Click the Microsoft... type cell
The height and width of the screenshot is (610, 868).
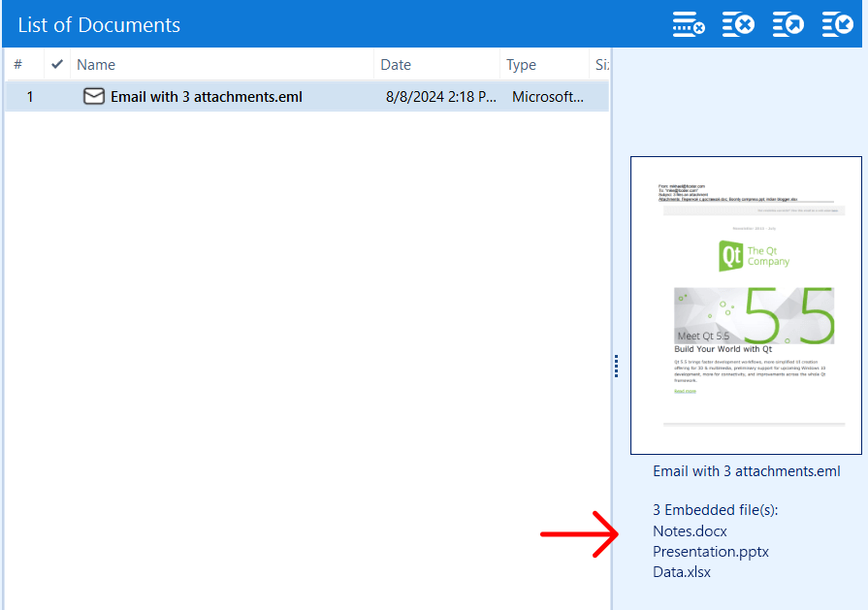click(548, 97)
